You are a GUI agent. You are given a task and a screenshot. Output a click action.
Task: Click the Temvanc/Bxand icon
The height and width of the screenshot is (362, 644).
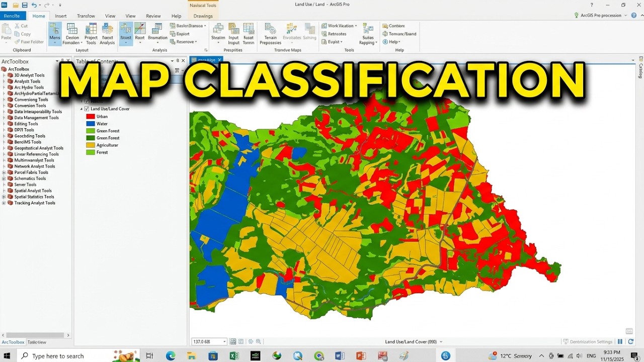385,34
